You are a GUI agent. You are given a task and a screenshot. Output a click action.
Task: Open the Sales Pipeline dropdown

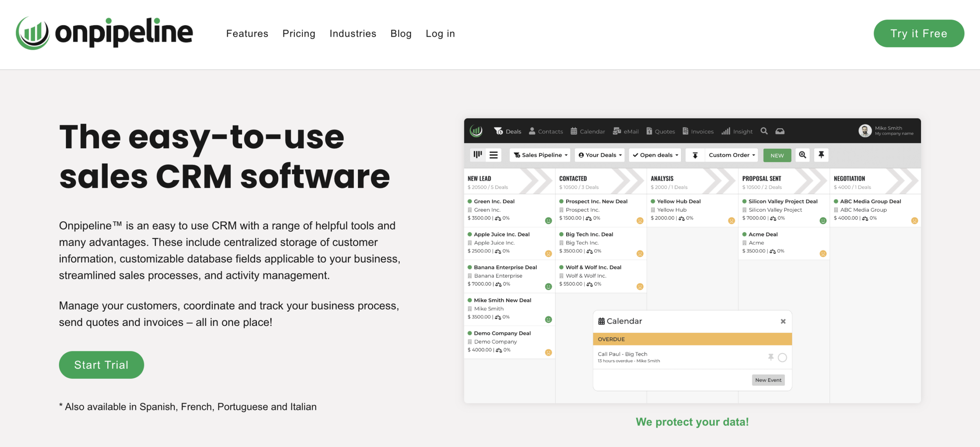tap(540, 155)
